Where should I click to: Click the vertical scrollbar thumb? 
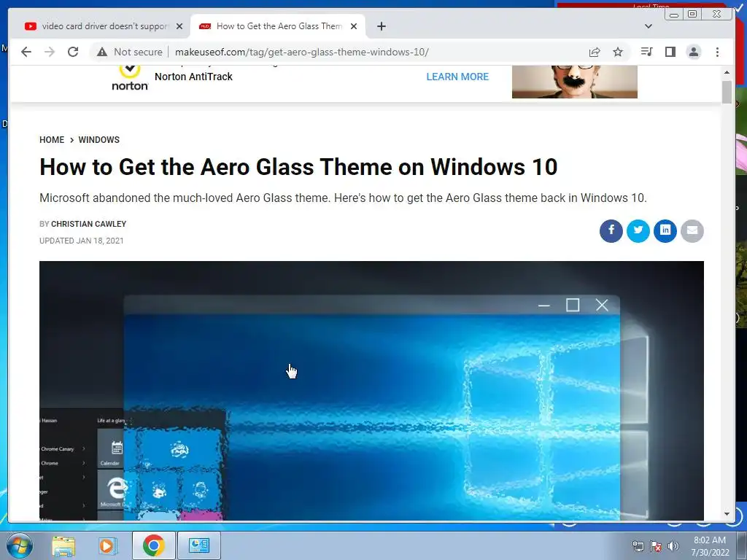[727, 92]
